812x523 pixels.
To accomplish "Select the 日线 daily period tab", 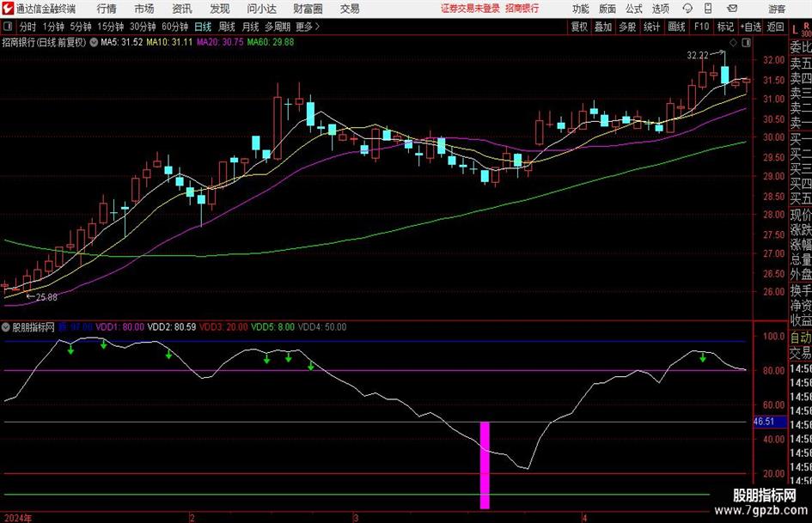I will click(x=203, y=27).
